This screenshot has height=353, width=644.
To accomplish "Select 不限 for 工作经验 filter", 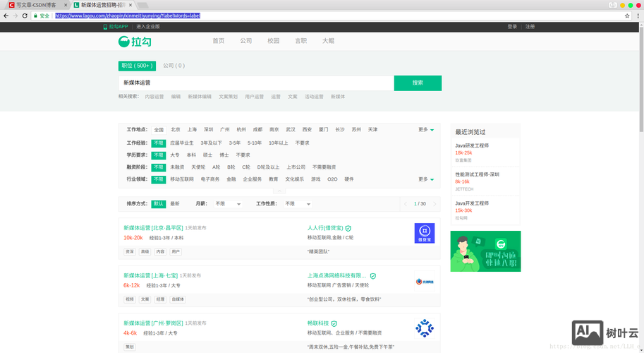I will tap(159, 143).
